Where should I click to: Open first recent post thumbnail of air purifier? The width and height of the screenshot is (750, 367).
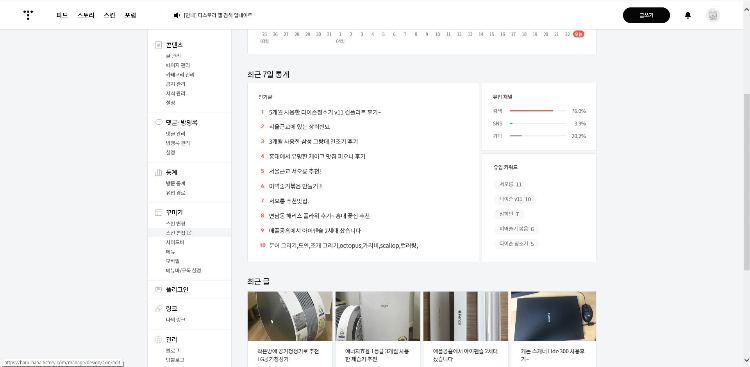point(290,316)
